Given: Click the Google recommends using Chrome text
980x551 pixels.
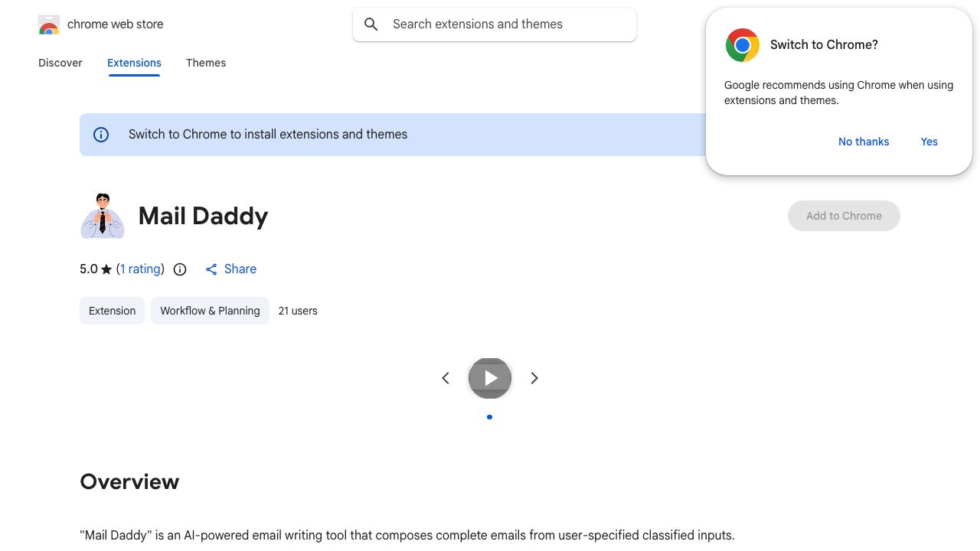Looking at the screenshot, I should click(838, 93).
